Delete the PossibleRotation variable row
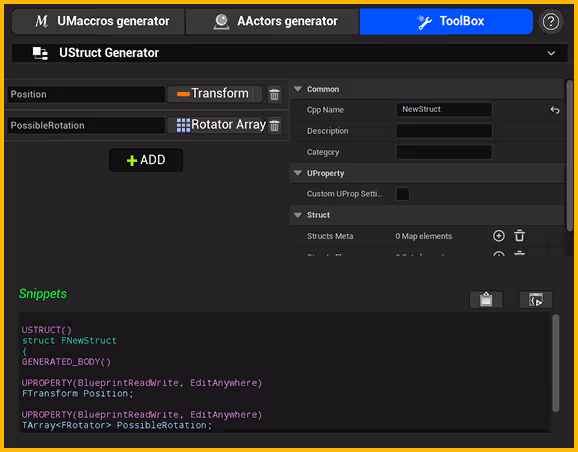 (274, 125)
